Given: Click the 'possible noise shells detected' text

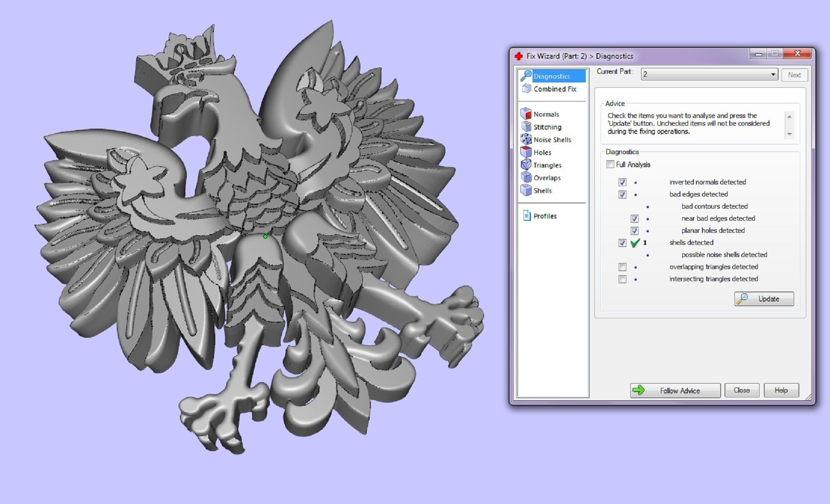Looking at the screenshot, I should (x=725, y=255).
